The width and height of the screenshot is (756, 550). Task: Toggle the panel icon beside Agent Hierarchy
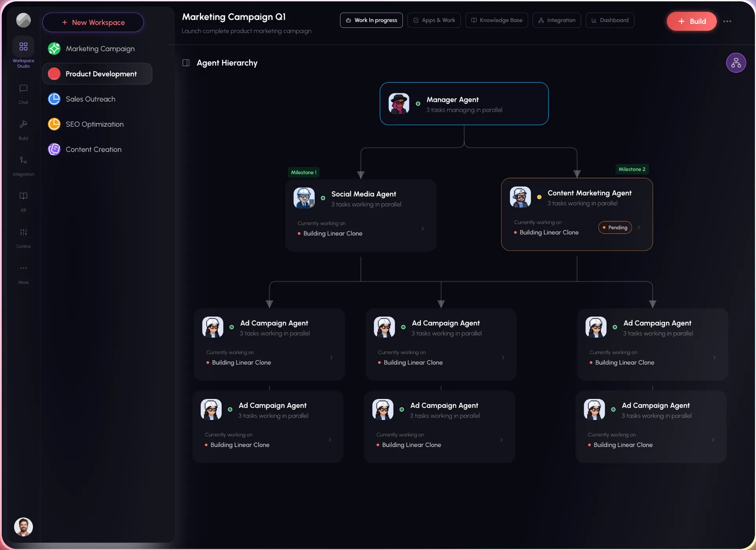(x=186, y=63)
